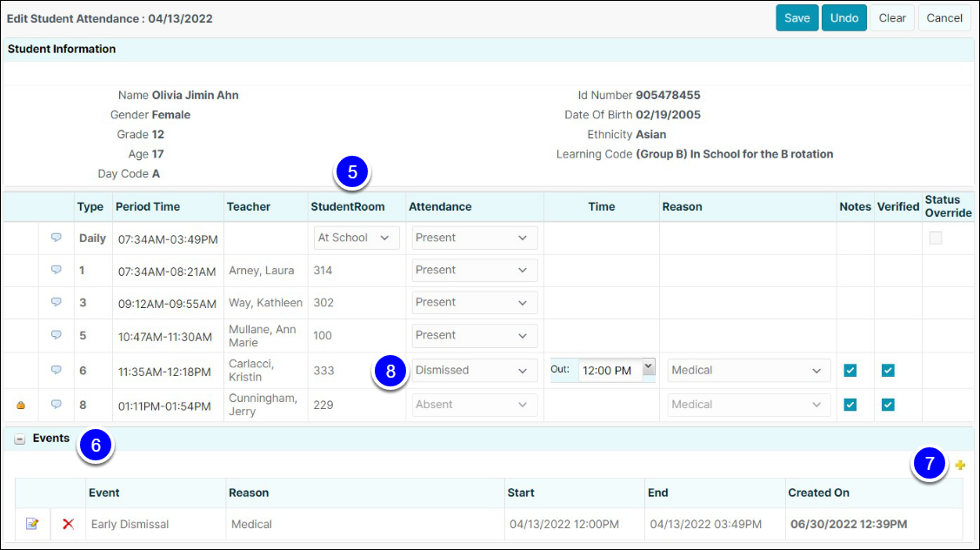Screen dimensions: 980x550
Task: Uncheck Verified checkbox for period 6
Action: pyautogui.click(x=888, y=371)
